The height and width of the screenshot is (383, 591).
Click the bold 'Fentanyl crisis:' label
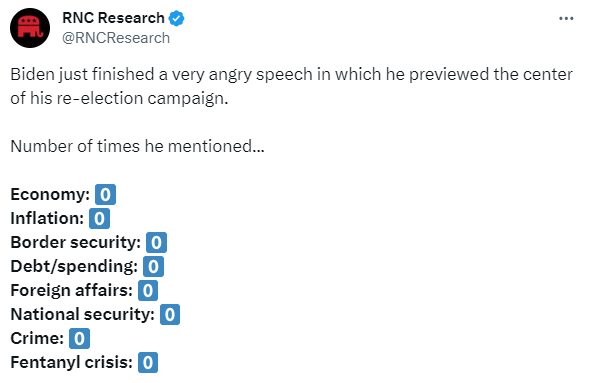click(72, 363)
